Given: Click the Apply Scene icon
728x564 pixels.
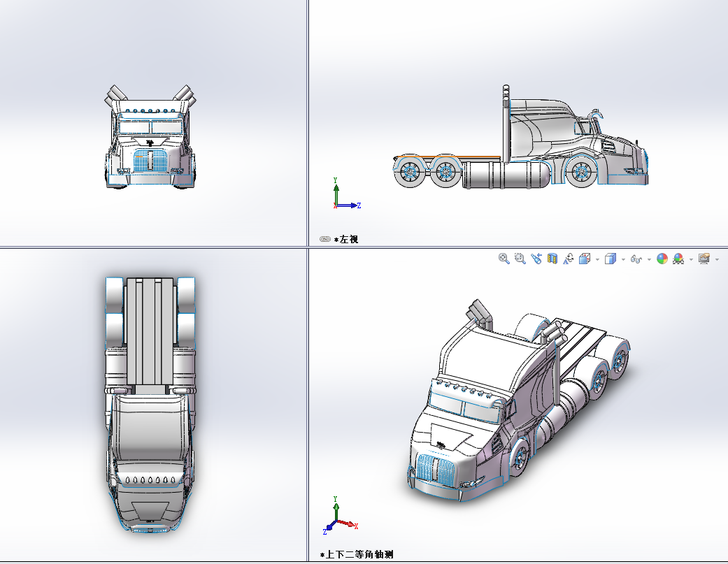Looking at the screenshot, I should click(678, 259).
